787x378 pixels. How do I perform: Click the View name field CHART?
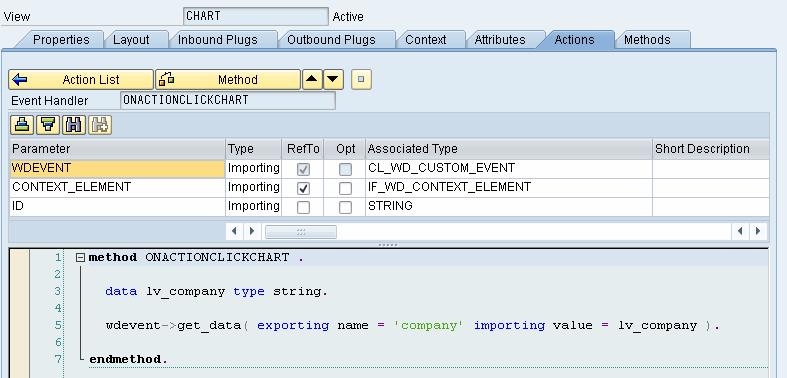(255, 16)
